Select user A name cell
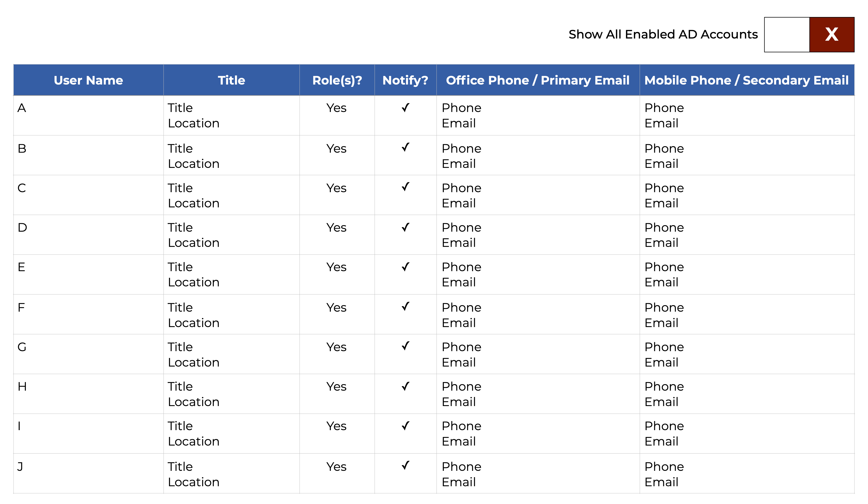This screenshot has width=868, height=504. tap(22, 108)
